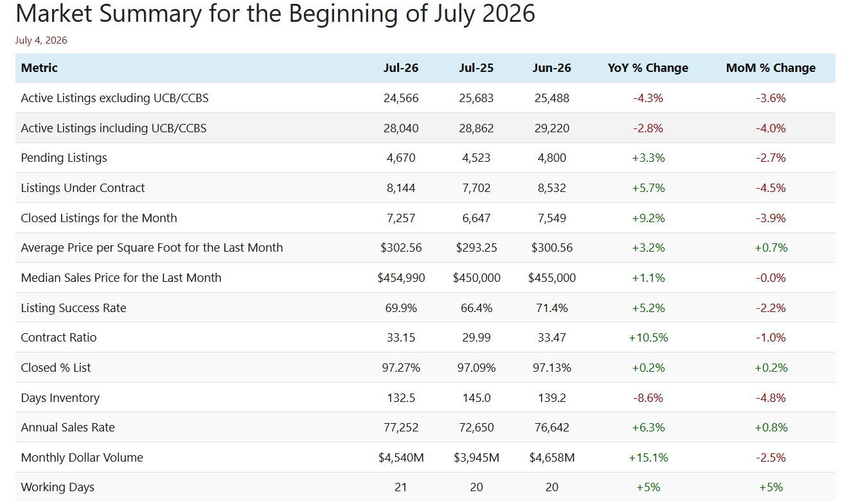Viewport: 856px width, 504px height.
Task: Select the 29,220 value under Jun-26
Action: click(552, 128)
